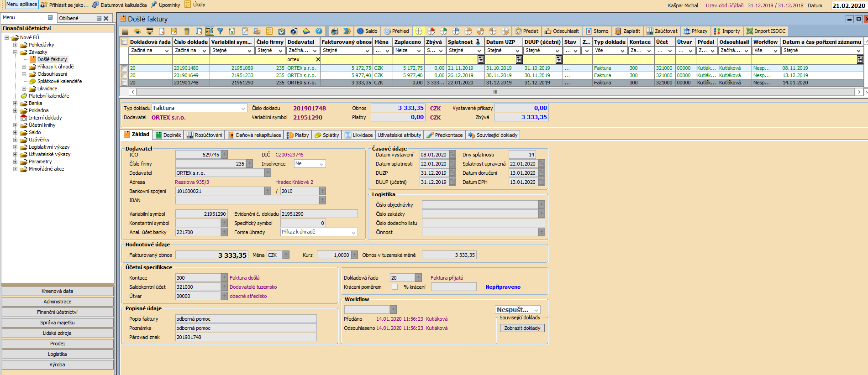Image resolution: width=868 pixels, height=375 pixels.
Task: Toggle the Krácení poměrem checkbox
Action: 395,287
